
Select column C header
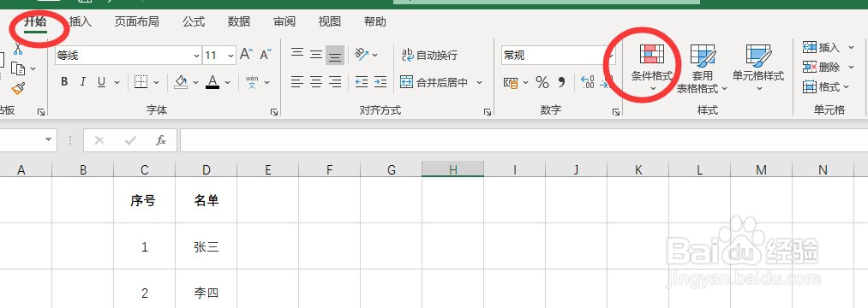(145, 169)
